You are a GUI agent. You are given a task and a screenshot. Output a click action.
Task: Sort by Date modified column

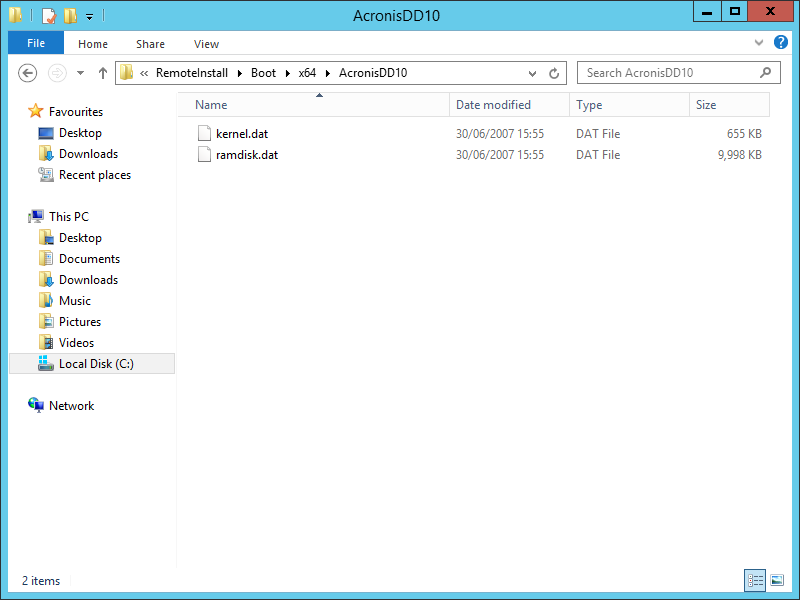pos(509,105)
